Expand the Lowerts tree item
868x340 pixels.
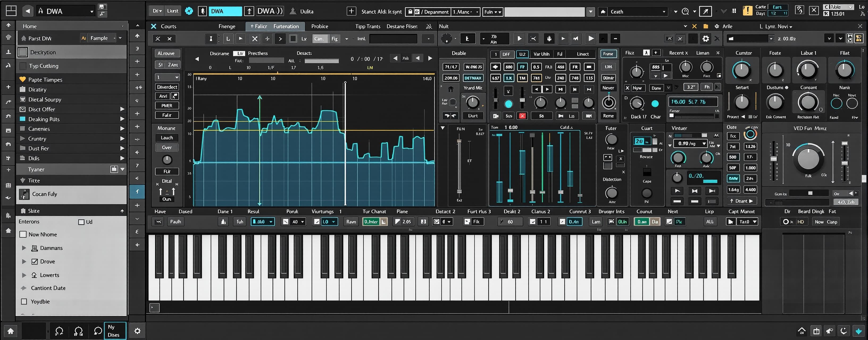click(x=24, y=275)
